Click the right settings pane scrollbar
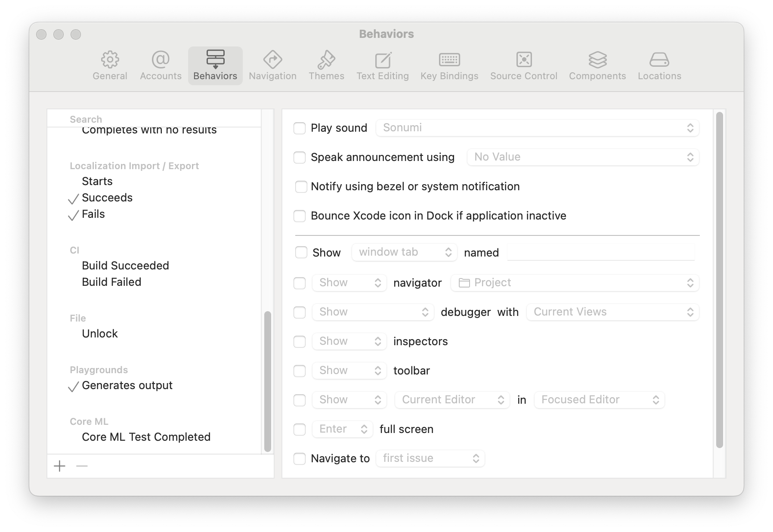 [x=719, y=280]
